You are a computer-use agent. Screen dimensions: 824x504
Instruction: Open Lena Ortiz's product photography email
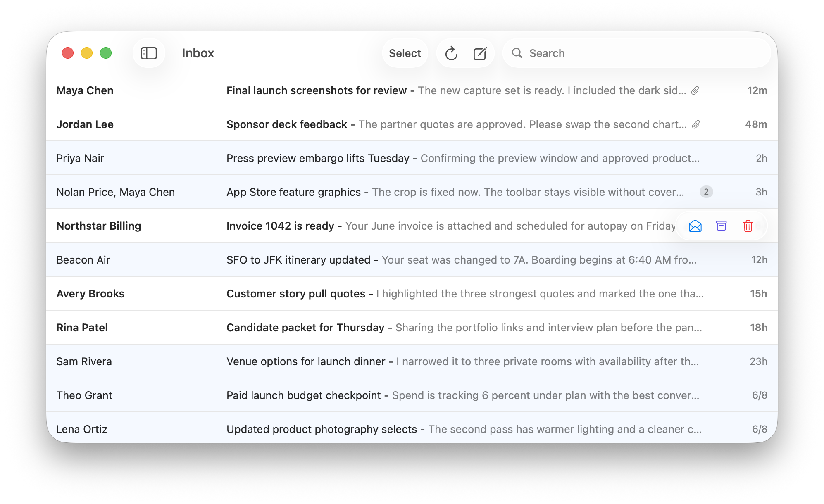[x=412, y=428]
